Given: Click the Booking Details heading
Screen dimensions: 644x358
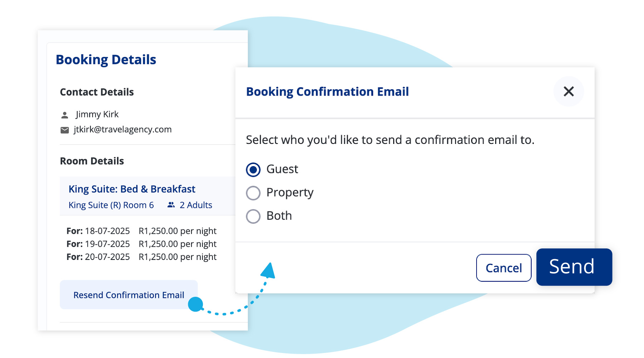Looking at the screenshot, I should click(106, 59).
